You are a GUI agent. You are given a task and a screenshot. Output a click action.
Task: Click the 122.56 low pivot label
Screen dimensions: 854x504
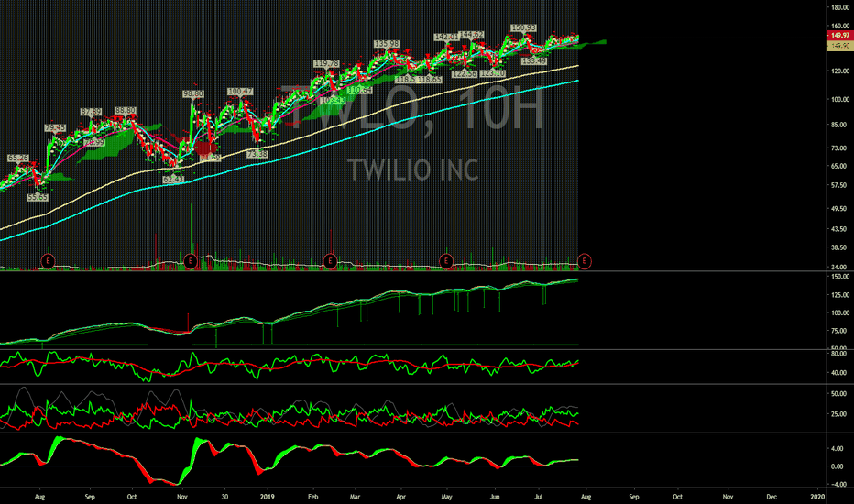point(465,74)
